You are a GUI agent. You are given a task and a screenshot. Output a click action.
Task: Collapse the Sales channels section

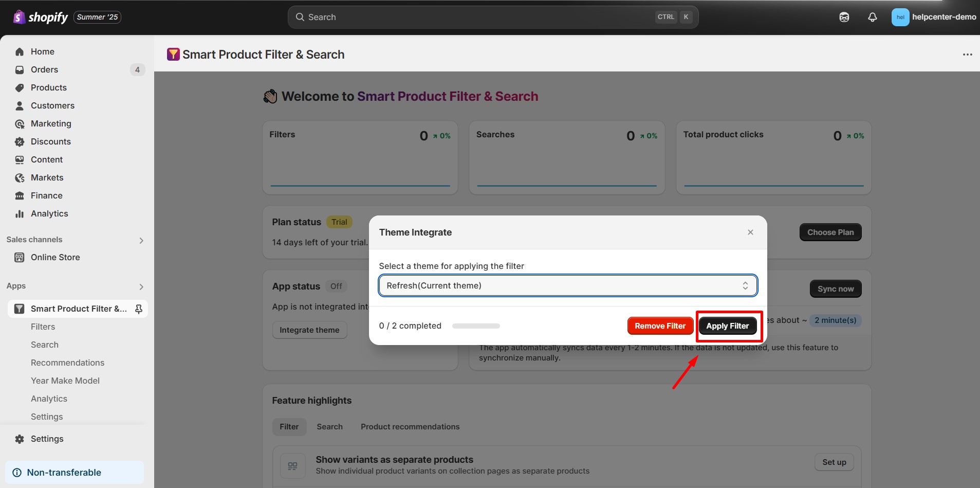tap(141, 240)
